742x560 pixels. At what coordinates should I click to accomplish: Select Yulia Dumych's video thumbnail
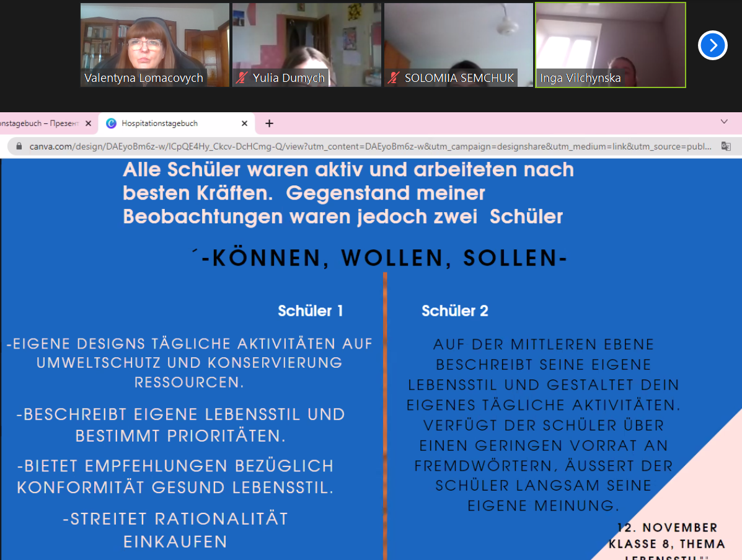pyautogui.click(x=307, y=45)
